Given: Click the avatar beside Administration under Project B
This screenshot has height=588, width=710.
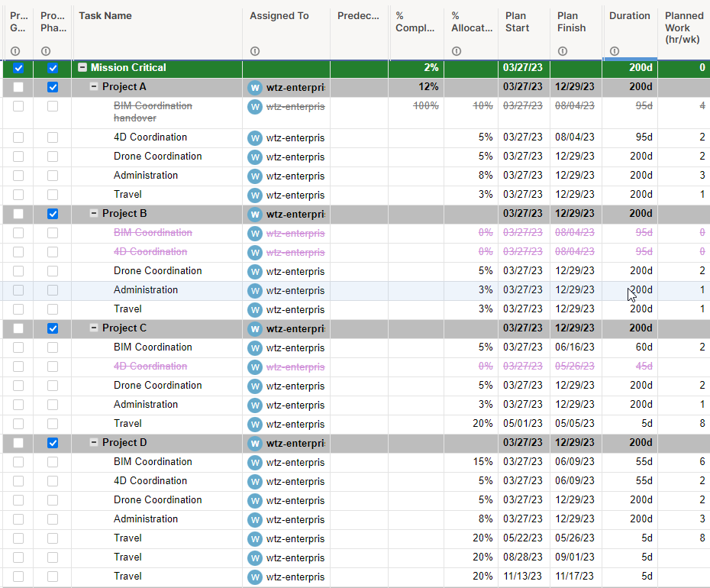Looking at the screenshot, I should 255,290.
